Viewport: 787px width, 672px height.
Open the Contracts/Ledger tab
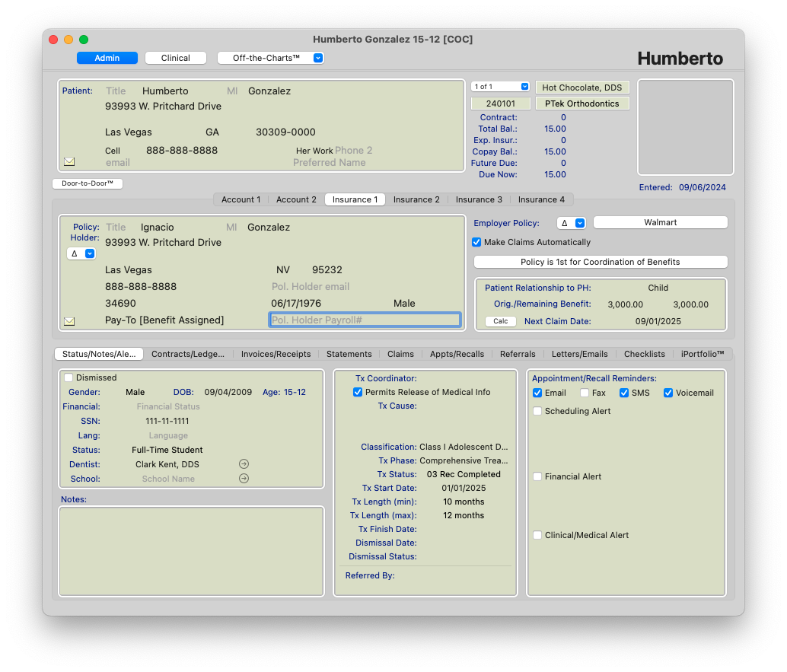click(x=188, y=354)
